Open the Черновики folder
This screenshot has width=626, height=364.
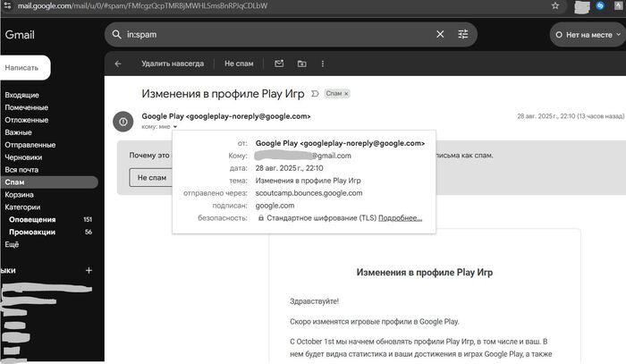[23, 157]
